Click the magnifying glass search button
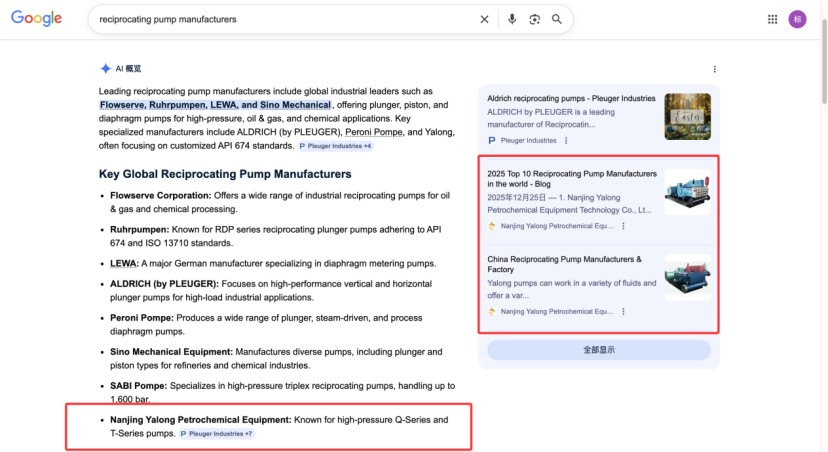This screenshot has height=452, width=828. click(x=557, y=19)
